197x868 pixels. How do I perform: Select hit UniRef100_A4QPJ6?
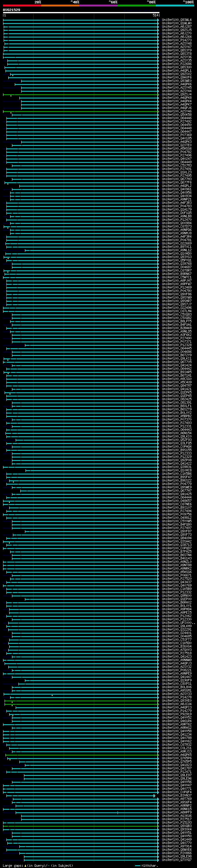176,108
